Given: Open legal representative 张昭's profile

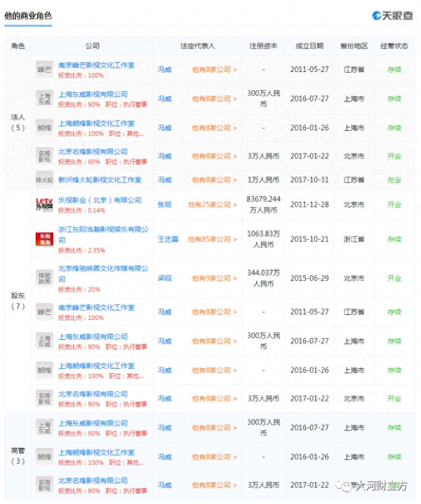Looking at the screenshot, I should pyautogui.click(x=164, y=204).
